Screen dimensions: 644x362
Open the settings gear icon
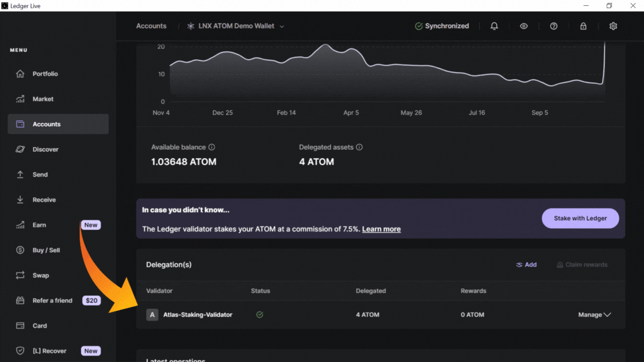pos(613,26)
